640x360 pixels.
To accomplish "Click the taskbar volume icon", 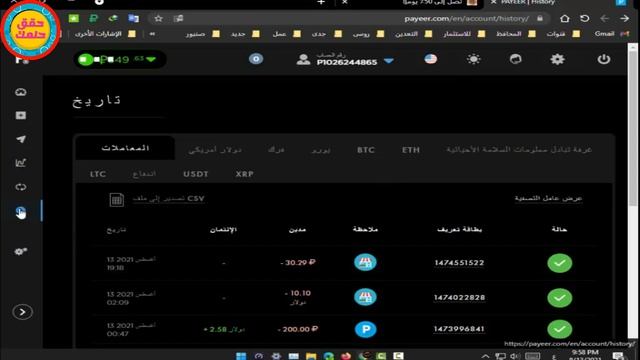I will (x=515, y=356).
